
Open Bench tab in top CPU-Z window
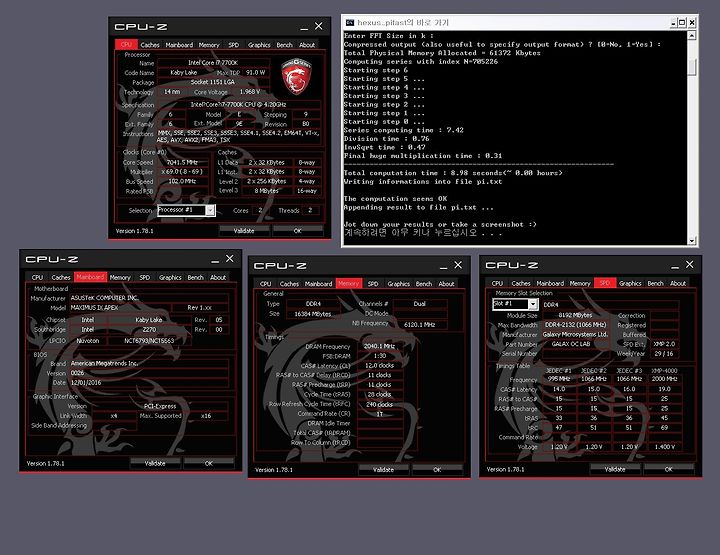[284, 45]
